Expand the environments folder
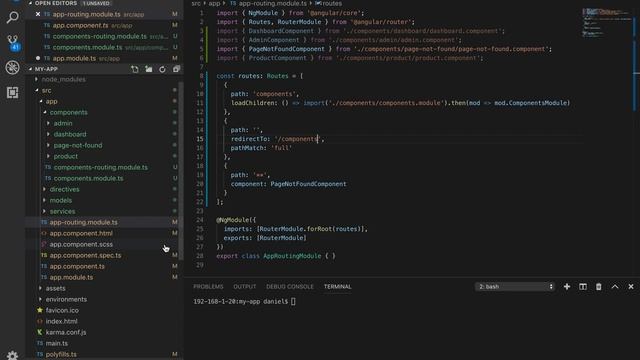Screen dimensions: 640x360 coord(40,299)
